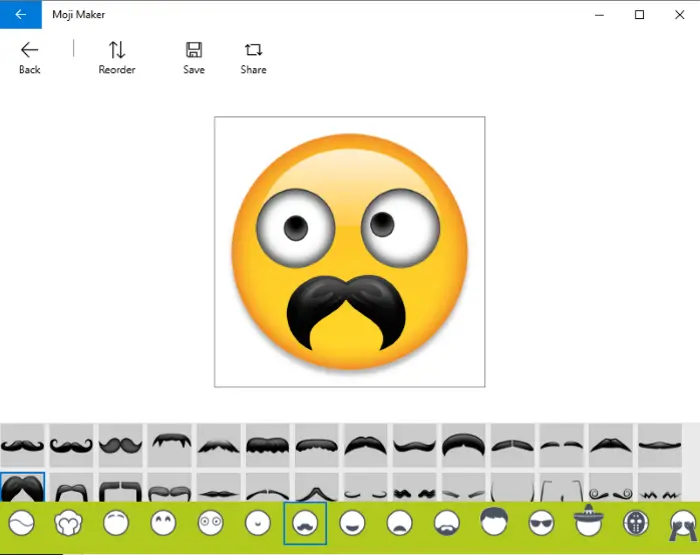Pick the thin straight line mustache, last top row
Viewport: 700px width, 555px height.
660,445
